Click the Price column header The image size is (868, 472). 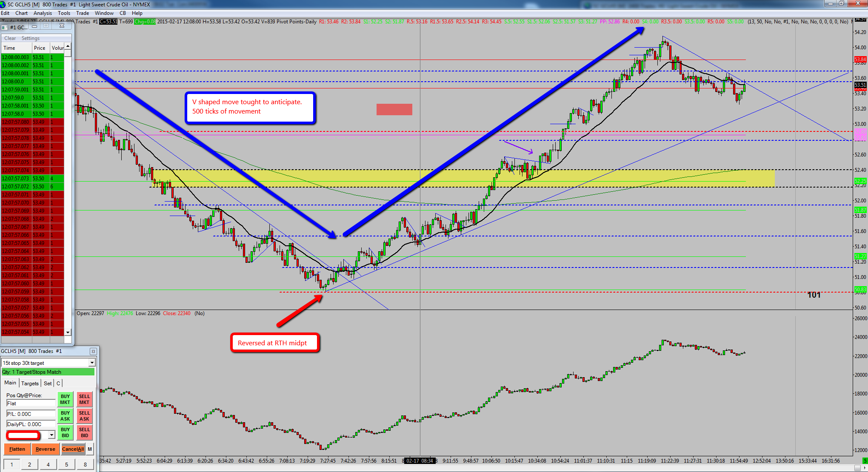(41, 48)
